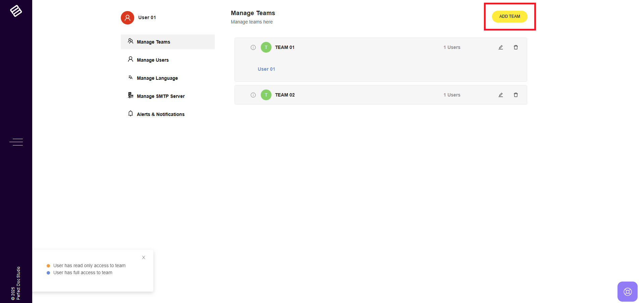Click the Perfect Doc Studio logo icon
Screen dimensions: 644x303
16,11
